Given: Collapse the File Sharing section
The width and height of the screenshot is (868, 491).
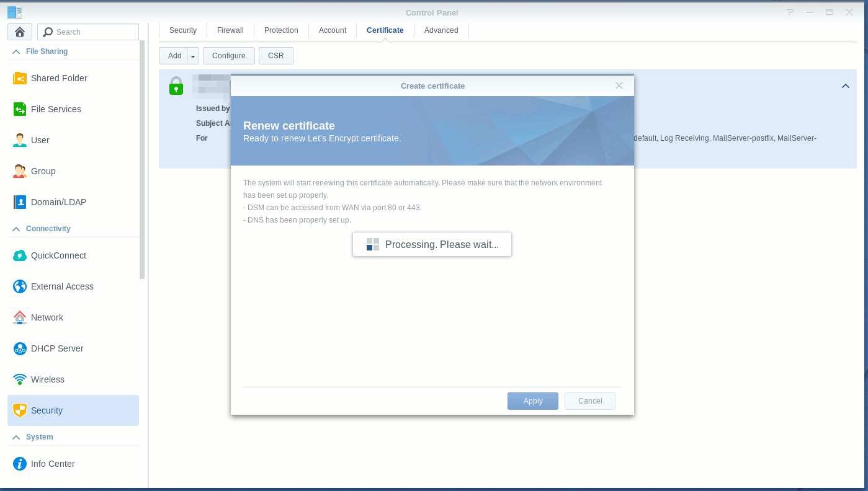Looking at the screenshot, I should coord(16,52).
